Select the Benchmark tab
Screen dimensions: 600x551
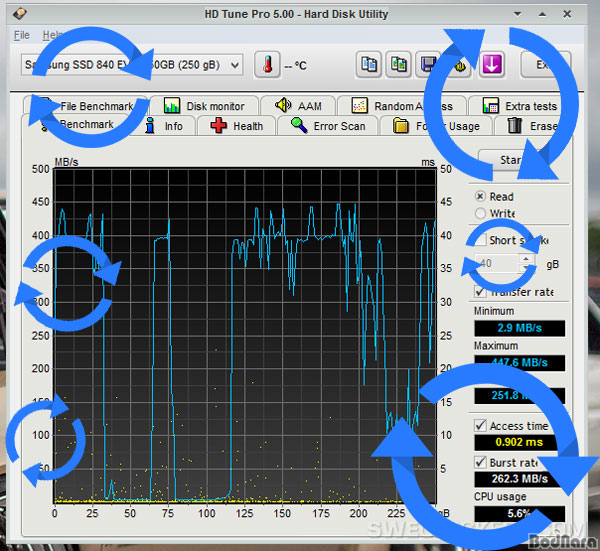click(77, 124)
